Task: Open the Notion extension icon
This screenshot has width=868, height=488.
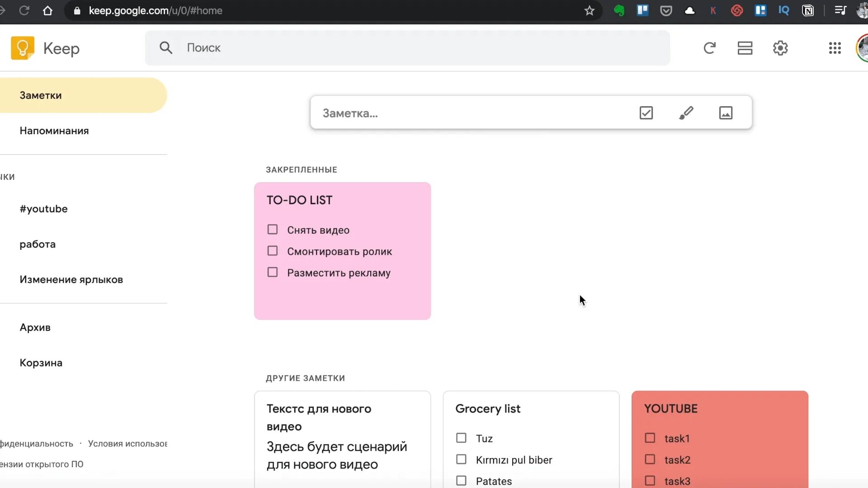Action: pos(808,10)
